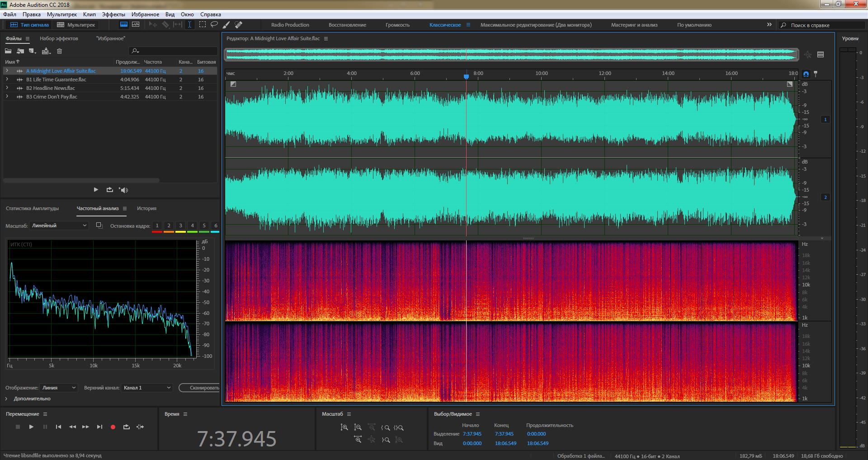This screenshot has height=460, width=868.
Task: Expand B2 Headline News.flac row
Action: (x=7, y=88)
